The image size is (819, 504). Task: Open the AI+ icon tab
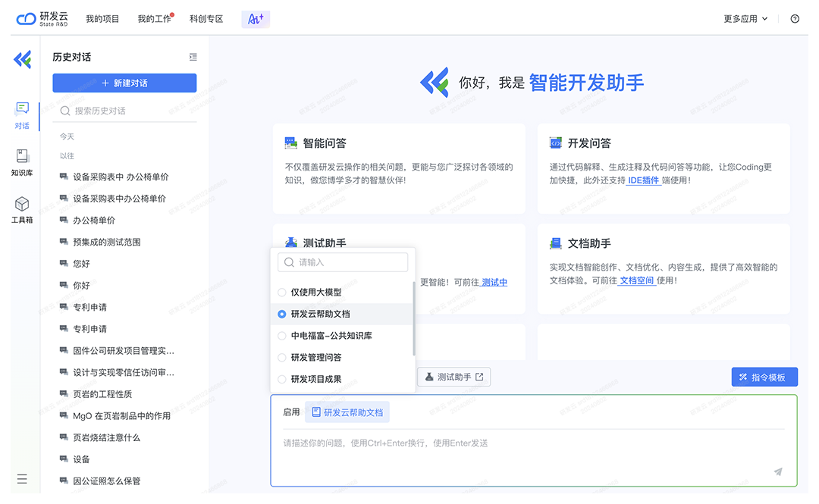[x=256, y=19]
